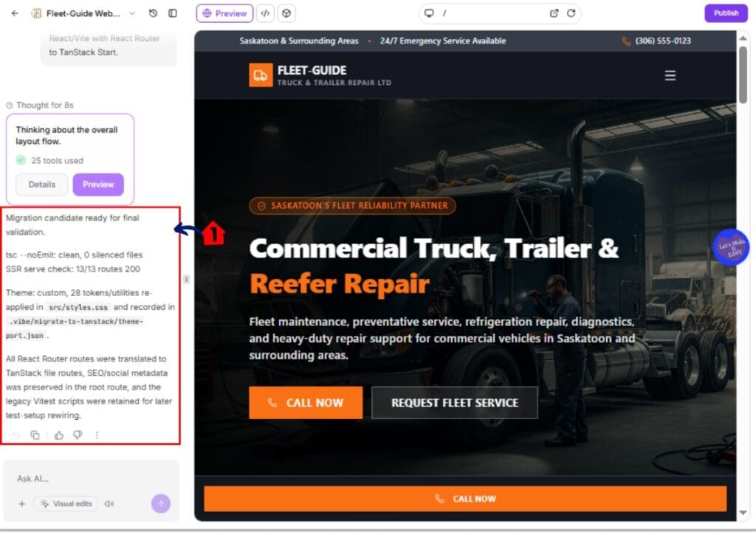Click the '24/7 Emergency Service Available' text

pyautogui.click(x=443, y=41)
